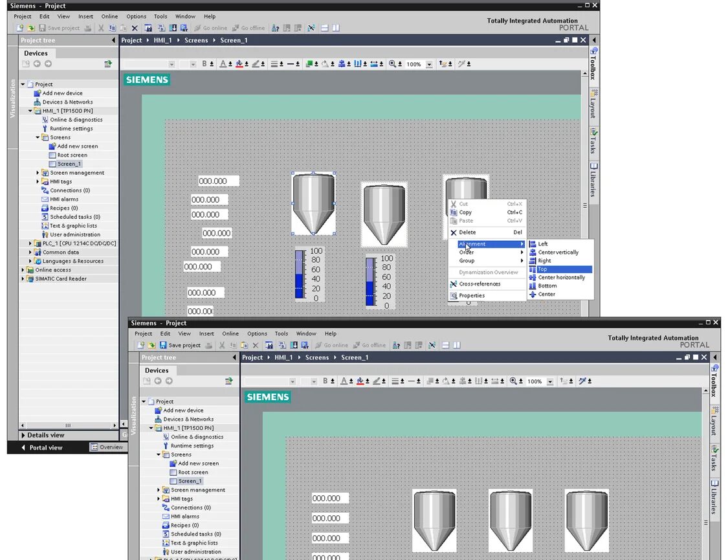Click Cross-references in the context menu
The height and width of the screenshot is (560, 728).
(487, 284)
